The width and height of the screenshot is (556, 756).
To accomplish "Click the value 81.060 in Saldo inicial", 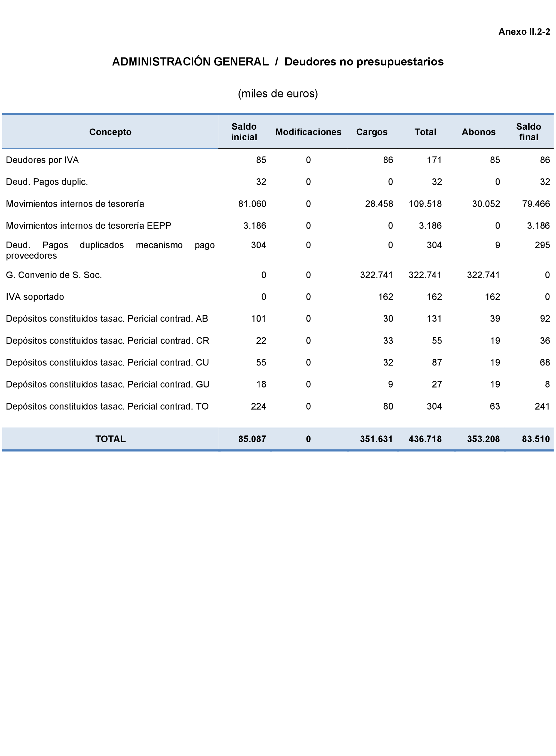I will 252,204.
